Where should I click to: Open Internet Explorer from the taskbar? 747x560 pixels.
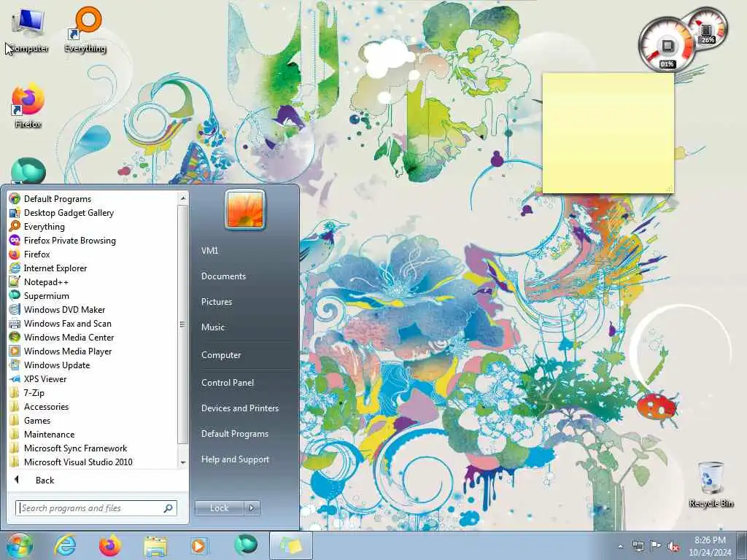65,545
